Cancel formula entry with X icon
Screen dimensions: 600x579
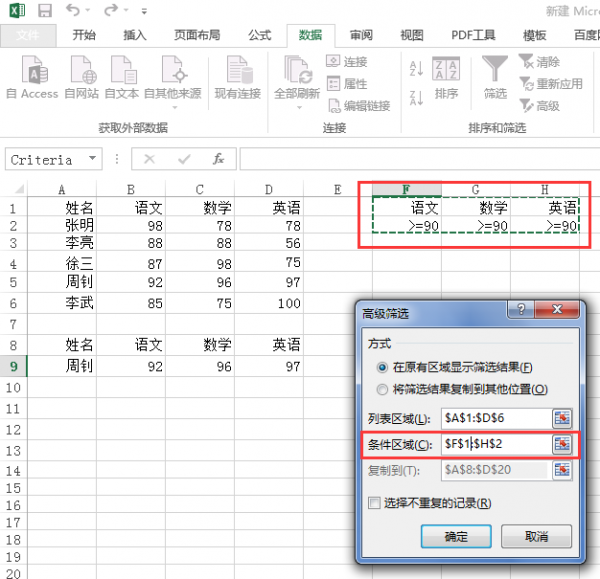coord(149,159)
